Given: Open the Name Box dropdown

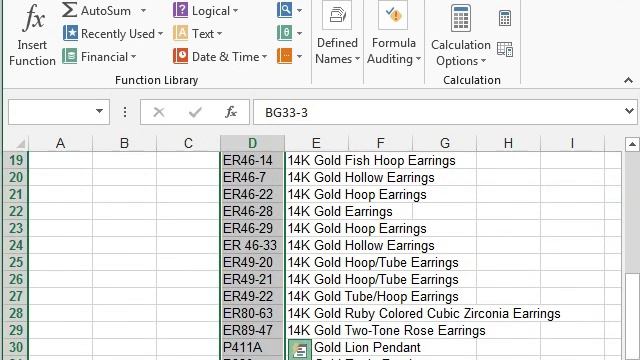Looking at the screenshot, I should click(x=99, y=111).
